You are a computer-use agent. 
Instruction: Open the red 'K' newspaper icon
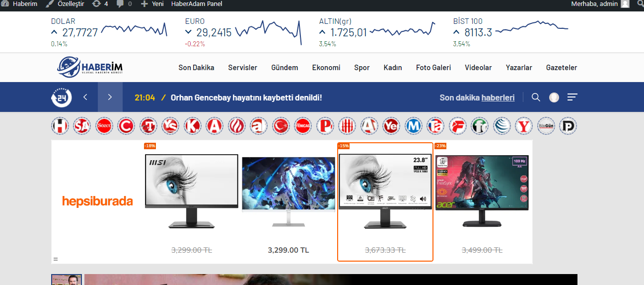point(193,126)
